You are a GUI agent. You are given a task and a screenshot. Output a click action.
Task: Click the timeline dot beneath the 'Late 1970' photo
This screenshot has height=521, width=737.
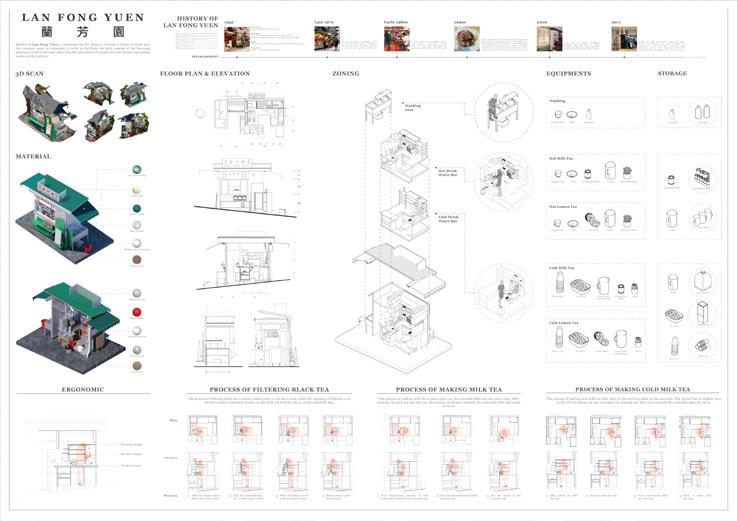pyautogui.click(x=327, y=57)
